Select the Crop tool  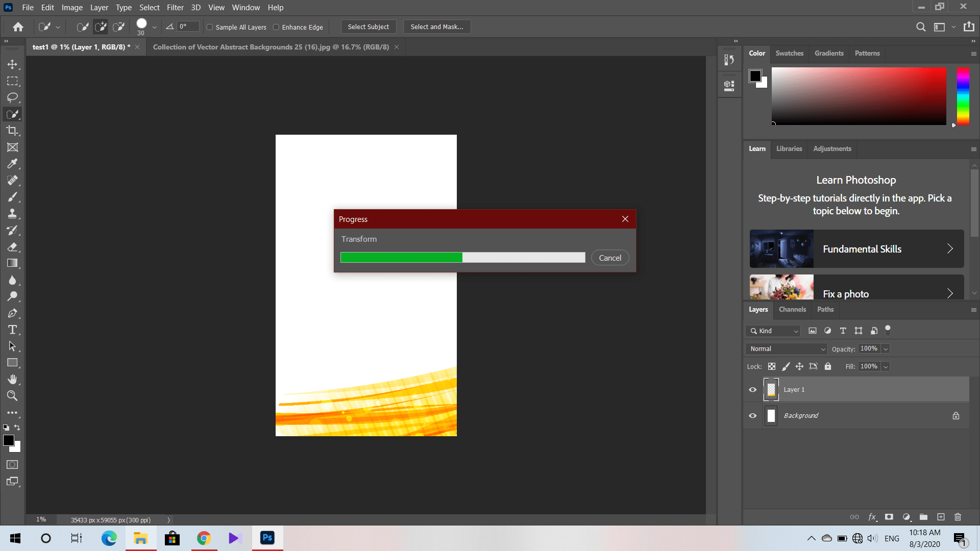pyautogui.click(x=12, y=131)
